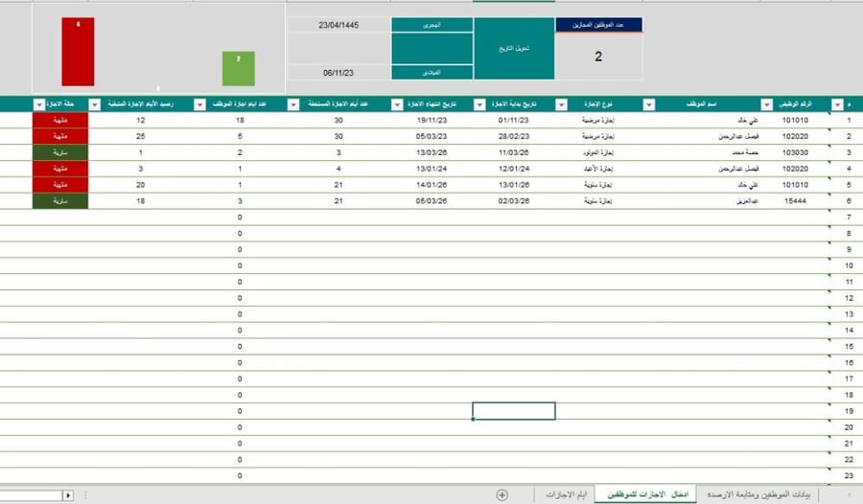
Task: Click the green chart bar
Action: [239, 69]
